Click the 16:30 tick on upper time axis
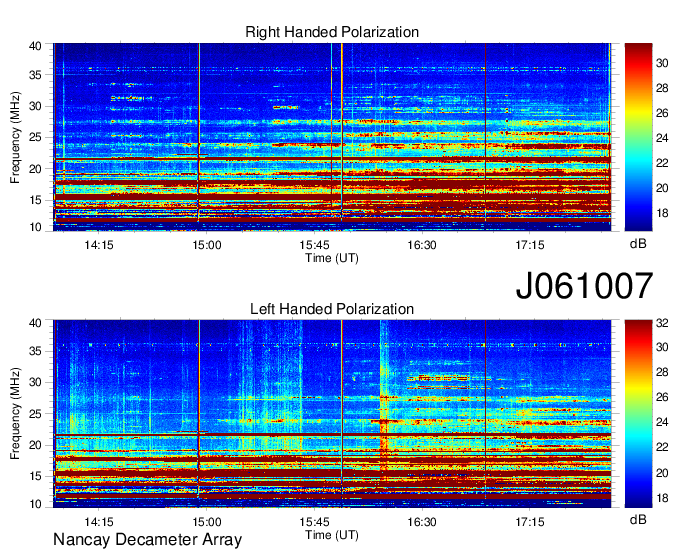The width and height of the screenshot is (680, 552). click(422, 245)
